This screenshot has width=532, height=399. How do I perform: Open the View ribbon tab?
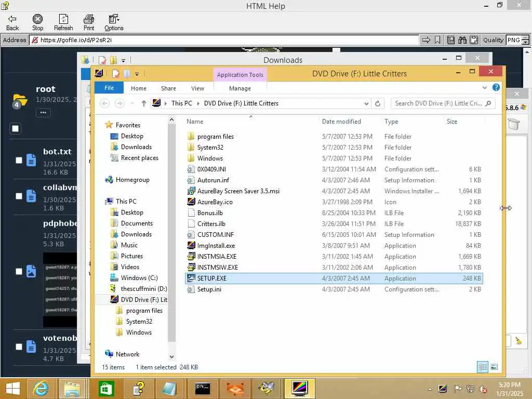pyautogui.click(x=197, y=88)
